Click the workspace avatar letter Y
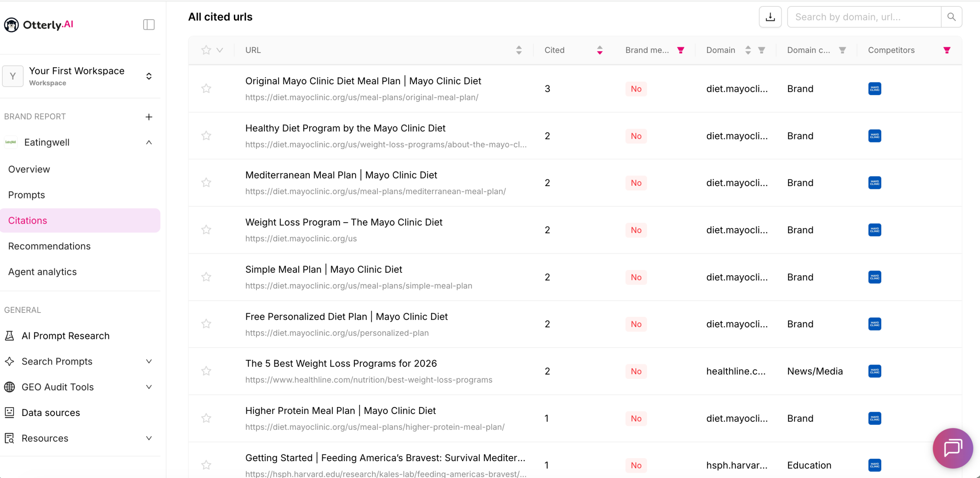 coord(13,76)
